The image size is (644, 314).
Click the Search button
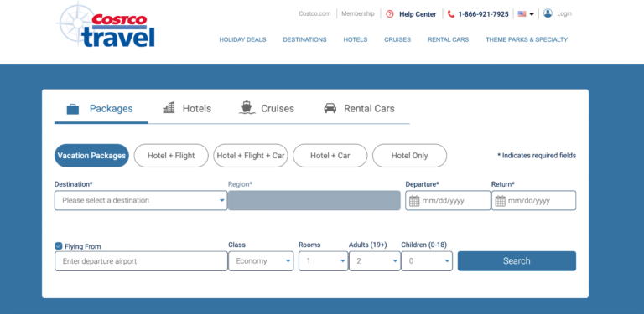[x=517, y=261]
